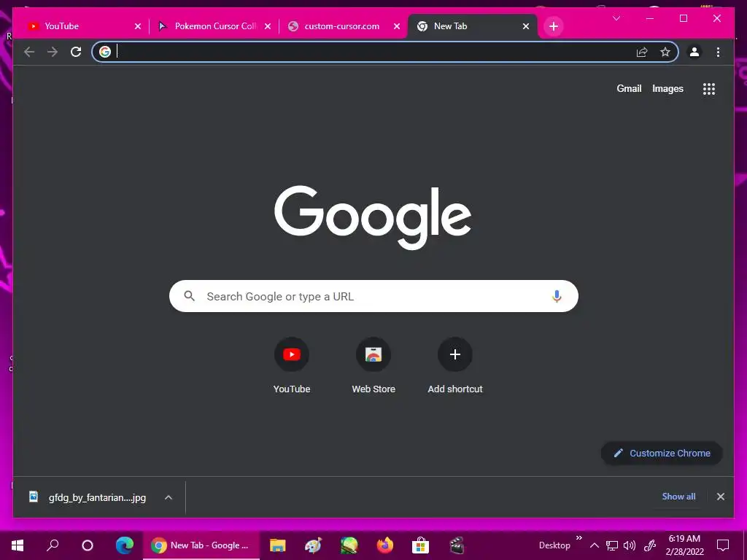Screen dimensions: 747x560
Task: Open the Windows Start menu
Action: [18, 545]
